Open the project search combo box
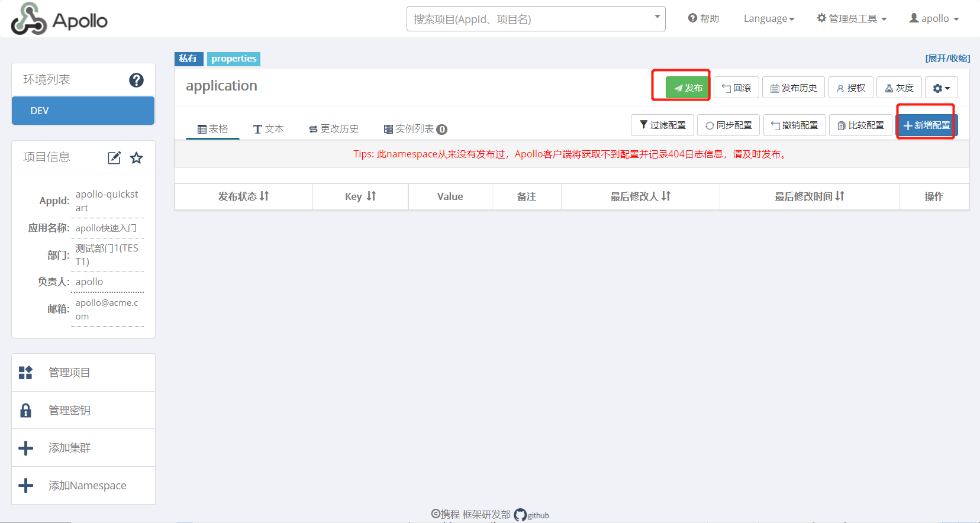This screenshot has width=980, height=523. [536, 19]
